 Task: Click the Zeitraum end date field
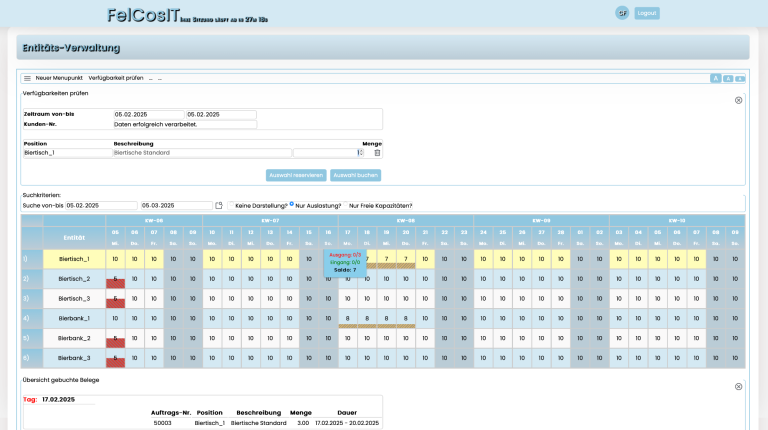click(x=221, y=115)
